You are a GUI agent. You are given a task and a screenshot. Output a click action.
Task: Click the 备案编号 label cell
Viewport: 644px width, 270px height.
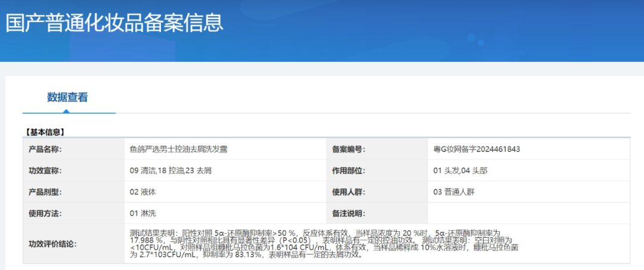point(377,149)
